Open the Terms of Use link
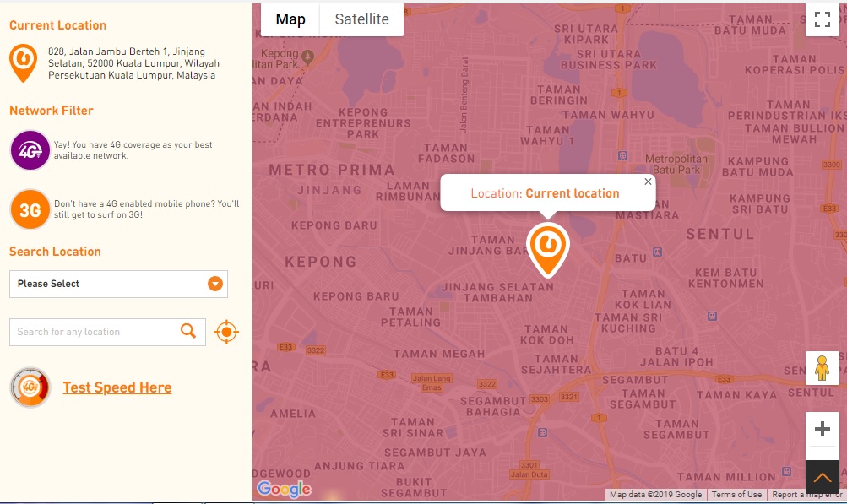This screenshot has width=847, height=504. (736, 494)
